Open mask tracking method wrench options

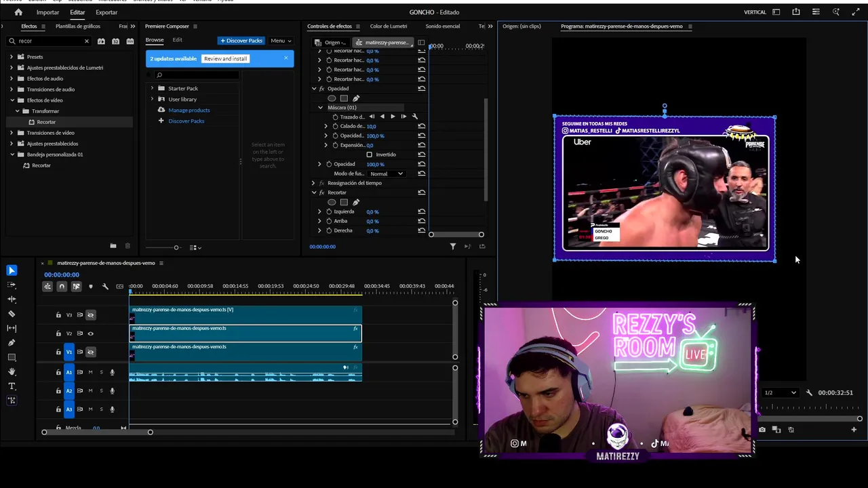(x=415, y=117)
